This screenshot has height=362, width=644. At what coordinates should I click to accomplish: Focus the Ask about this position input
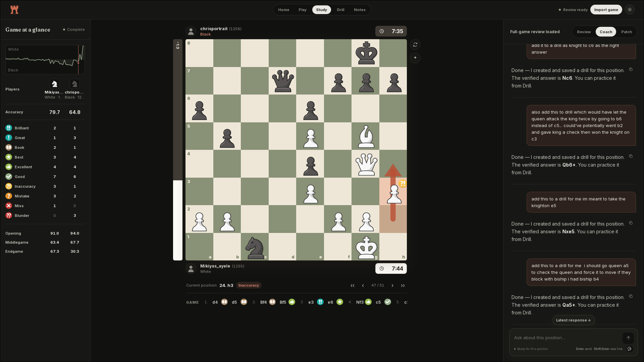click(566, 338)
